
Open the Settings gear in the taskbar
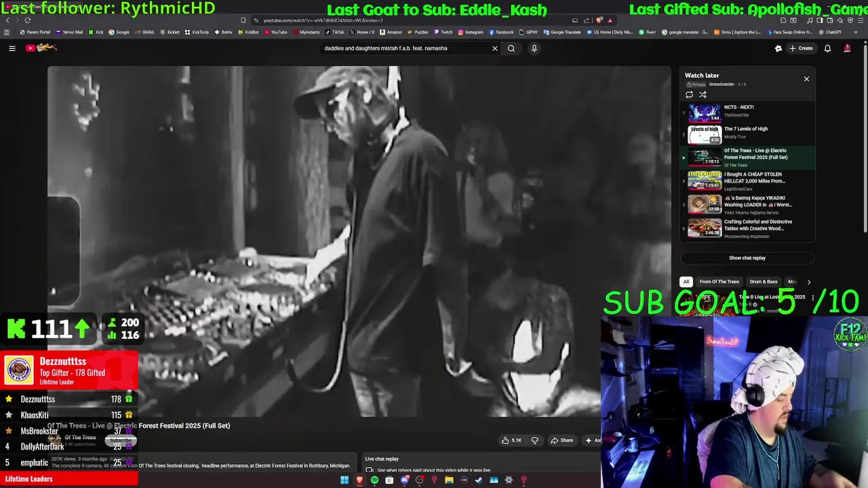[509, 481]
